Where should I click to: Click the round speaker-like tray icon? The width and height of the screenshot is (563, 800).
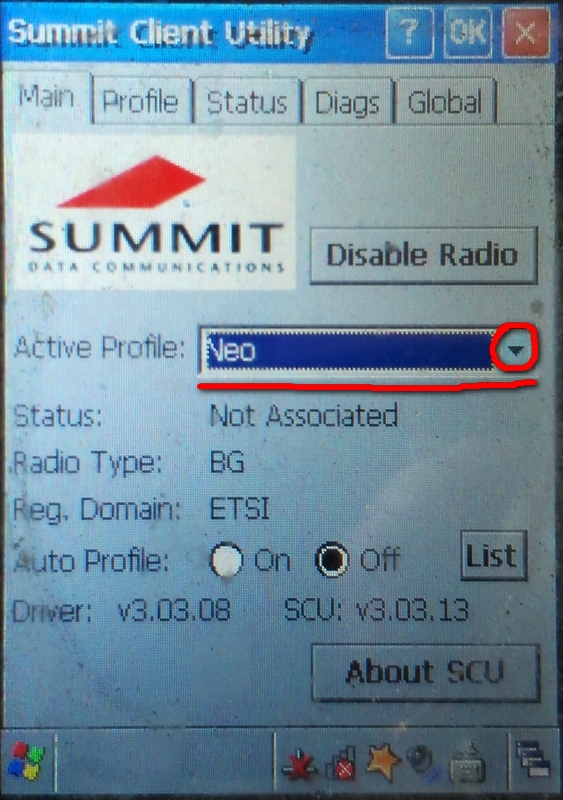pos(422,761)
